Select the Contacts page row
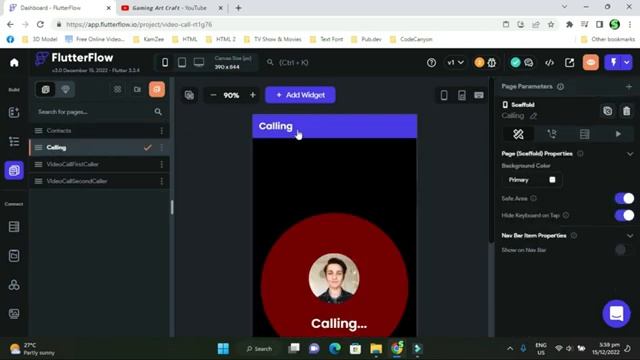Screen dimensions: 640x360 click(98, 131)
